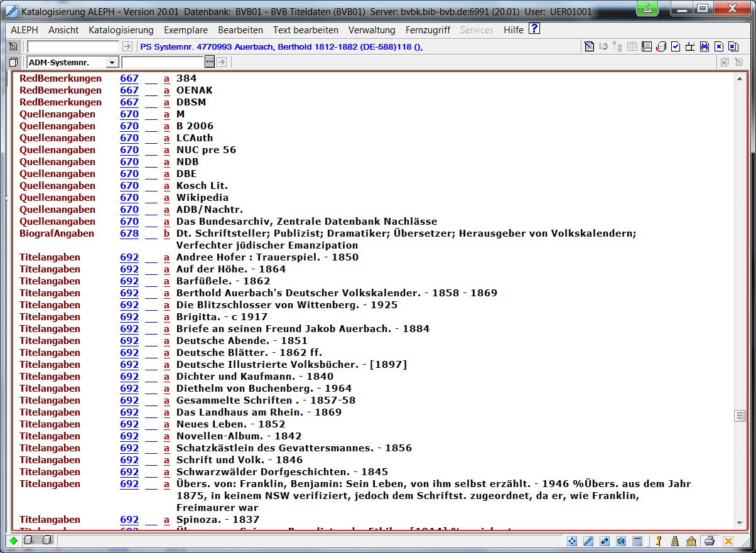This screenshot has width=756, height=553.
Task: Click the edit record pencil icon
Action: click(588, 46)
